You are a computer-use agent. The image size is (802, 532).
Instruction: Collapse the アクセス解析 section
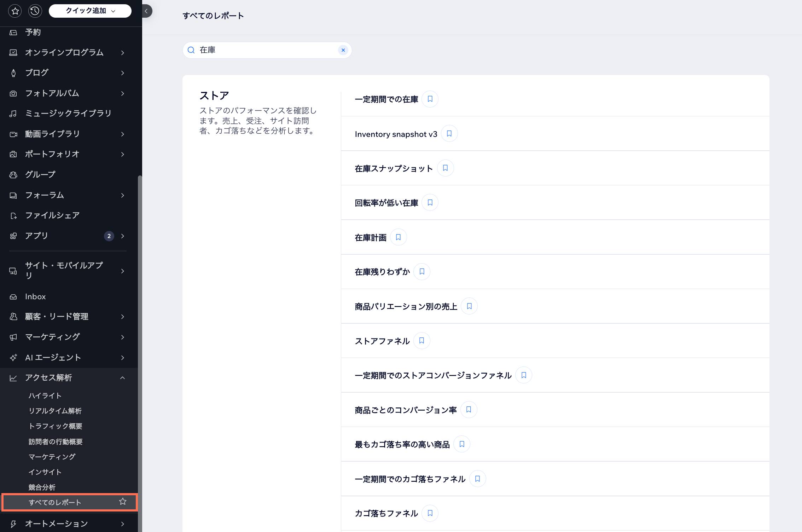point(123,377)
